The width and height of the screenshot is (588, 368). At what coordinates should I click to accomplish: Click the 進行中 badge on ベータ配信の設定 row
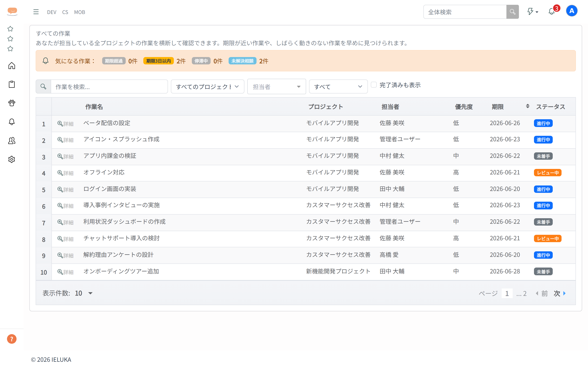coord(543,123)
